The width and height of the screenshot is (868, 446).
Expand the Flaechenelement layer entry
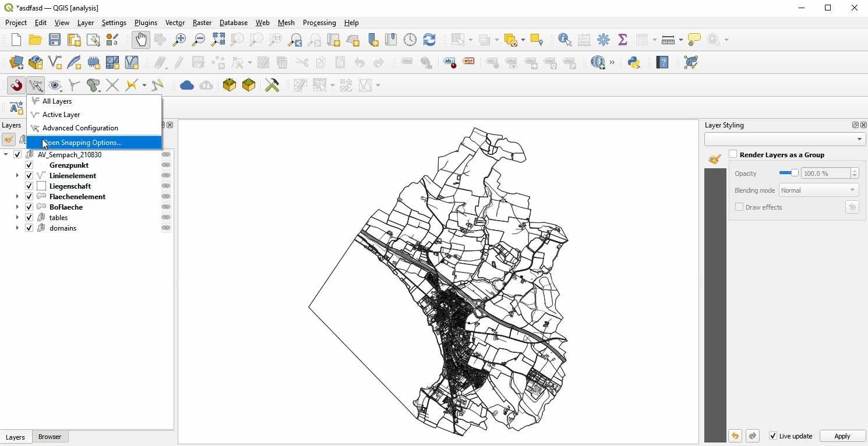pos(17,196)
